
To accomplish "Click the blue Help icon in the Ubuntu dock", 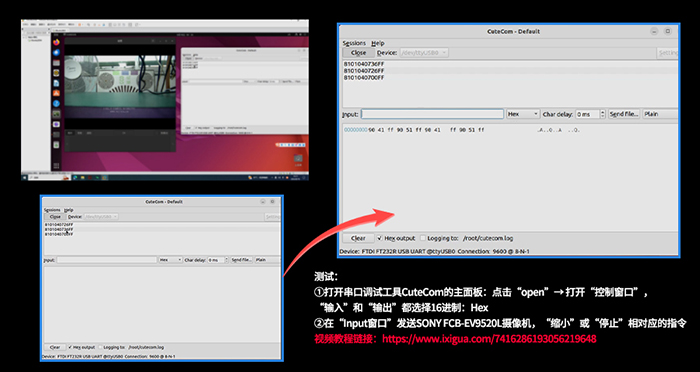I will 56,104.
